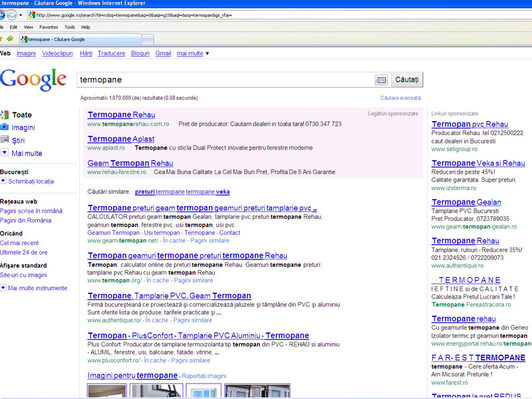Open 'Imagini pentru termopane' link
Image resolution: width=532 pixels, height=399 pixels.
[132, 375]
